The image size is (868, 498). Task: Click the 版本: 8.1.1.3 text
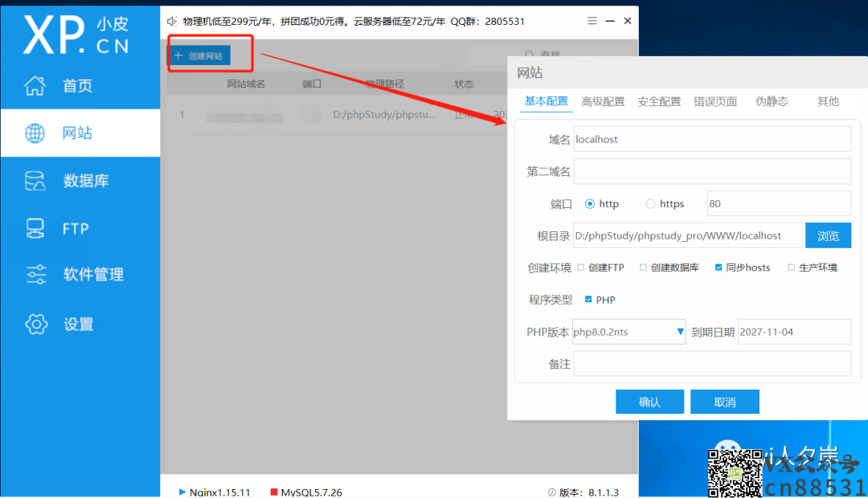[x=589, y=492]
